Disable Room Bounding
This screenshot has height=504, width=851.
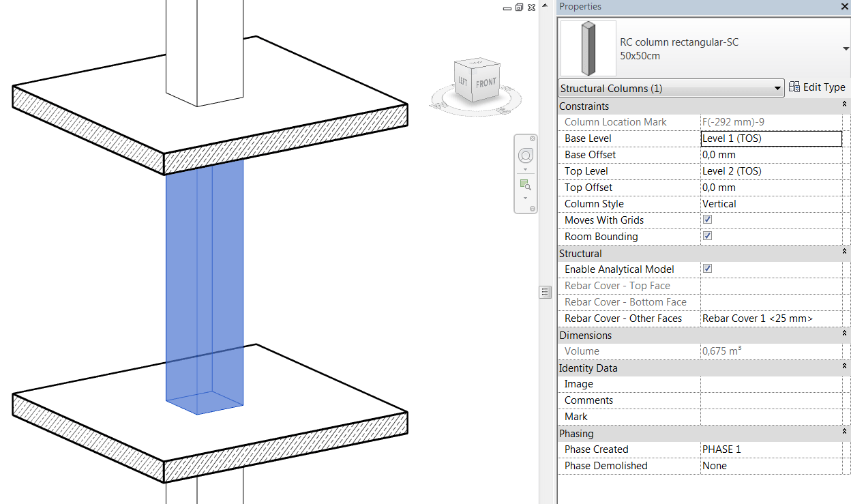(x=707, y=236)
